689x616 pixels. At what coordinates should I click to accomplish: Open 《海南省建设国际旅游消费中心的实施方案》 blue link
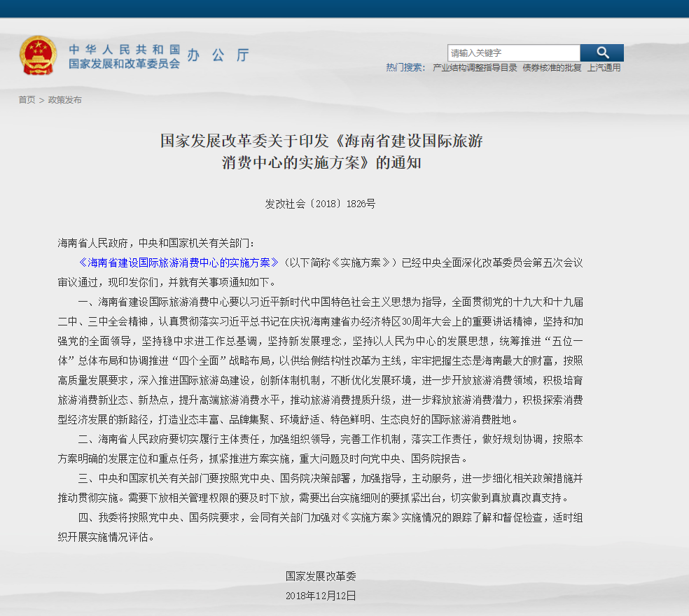tap(179, 262)
